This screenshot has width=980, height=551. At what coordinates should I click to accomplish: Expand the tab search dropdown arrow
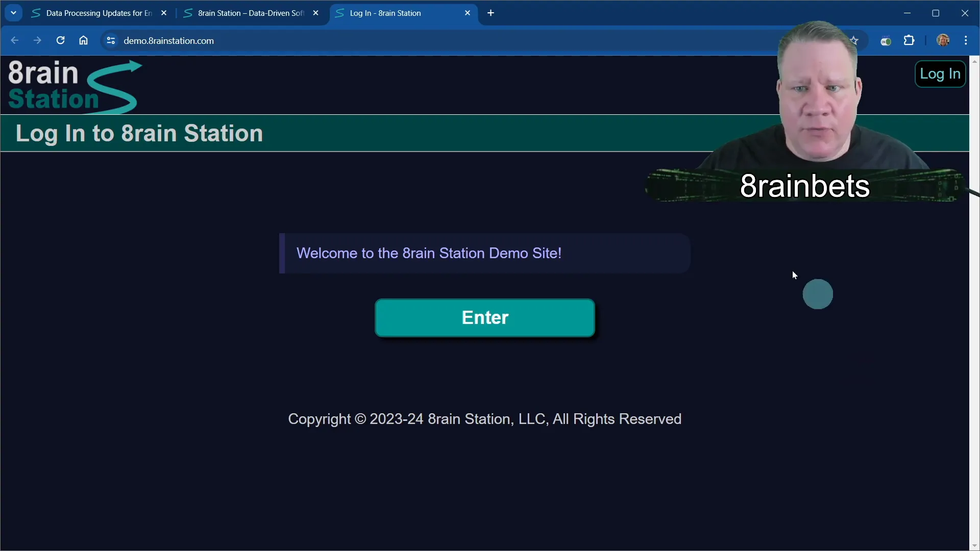click(14, 13)
